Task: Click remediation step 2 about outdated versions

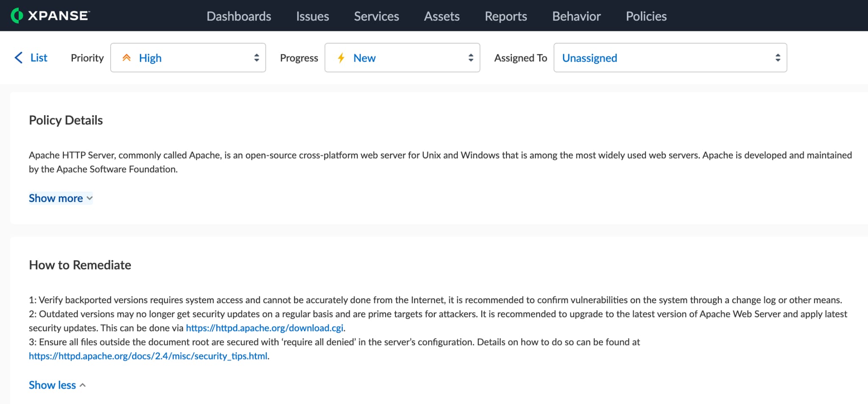Action: pos(438,321)
